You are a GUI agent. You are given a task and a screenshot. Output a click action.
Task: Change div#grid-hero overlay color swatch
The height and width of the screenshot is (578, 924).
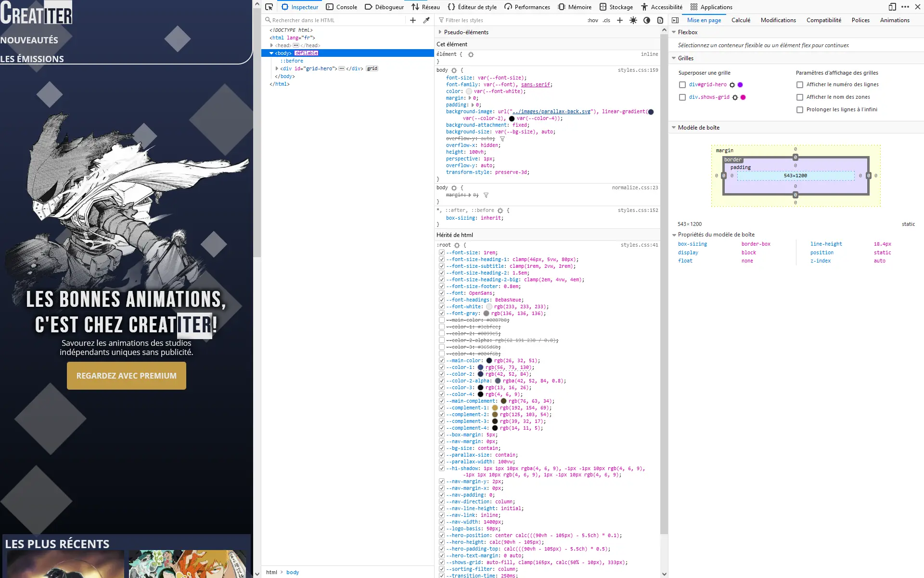tap(740, 85)
